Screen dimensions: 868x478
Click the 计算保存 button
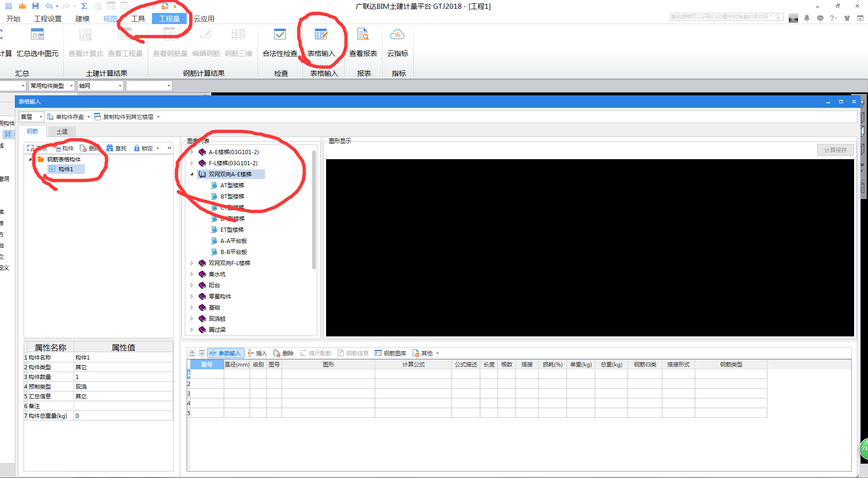pos(835,150)
